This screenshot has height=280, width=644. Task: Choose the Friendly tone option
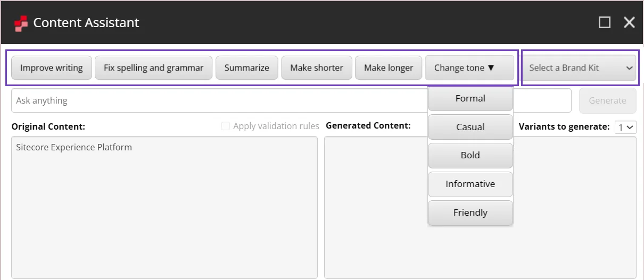470,213
